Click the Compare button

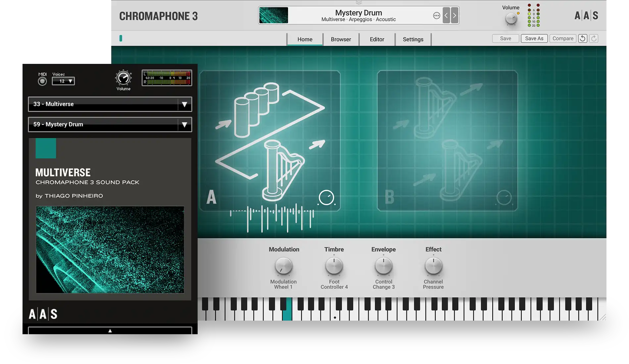pyautogui.click(x=563, y=38)
